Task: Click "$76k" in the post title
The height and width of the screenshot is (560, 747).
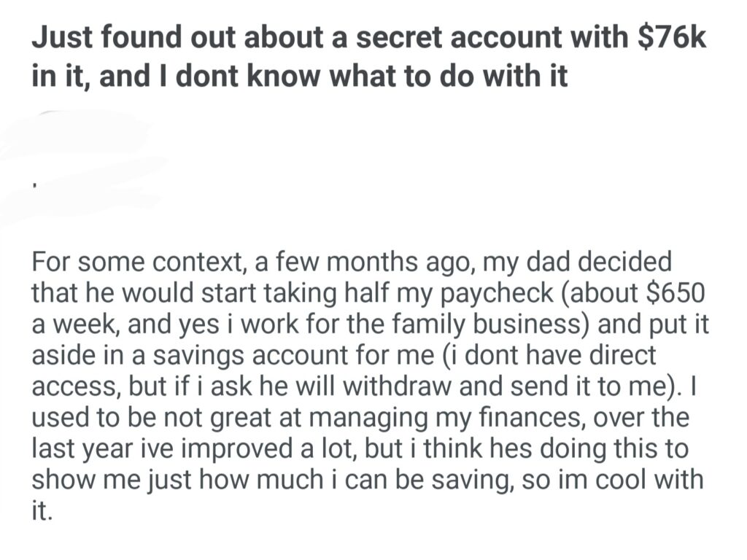Action: tap(672, 39)
